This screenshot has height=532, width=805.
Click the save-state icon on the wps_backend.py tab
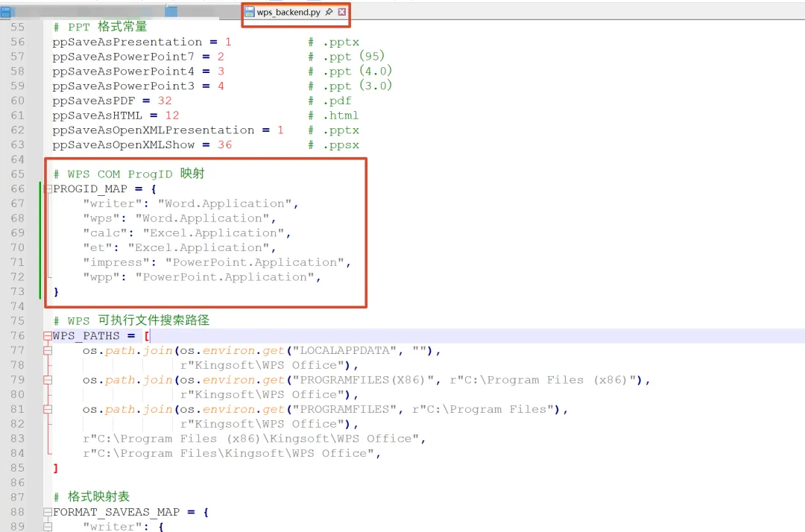(250, 12)
